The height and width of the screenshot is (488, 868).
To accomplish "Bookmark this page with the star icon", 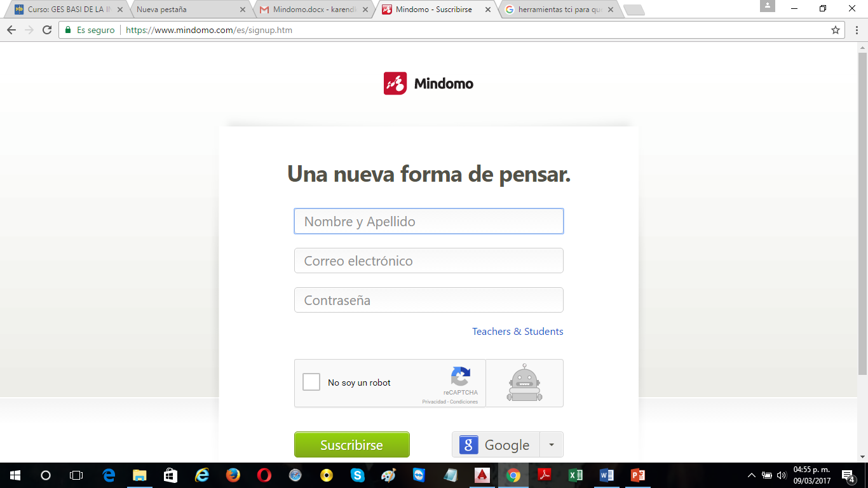I will (x=836, y=30).
